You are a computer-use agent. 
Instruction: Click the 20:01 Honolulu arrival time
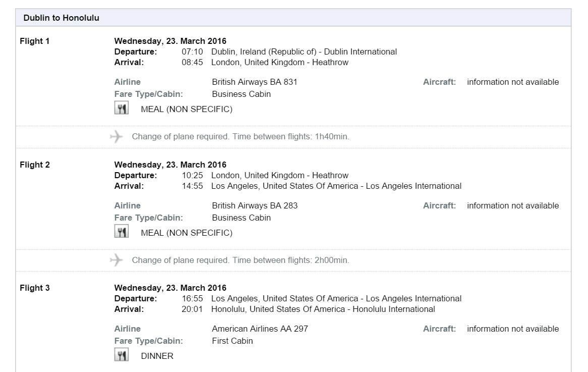pos(192,309)
